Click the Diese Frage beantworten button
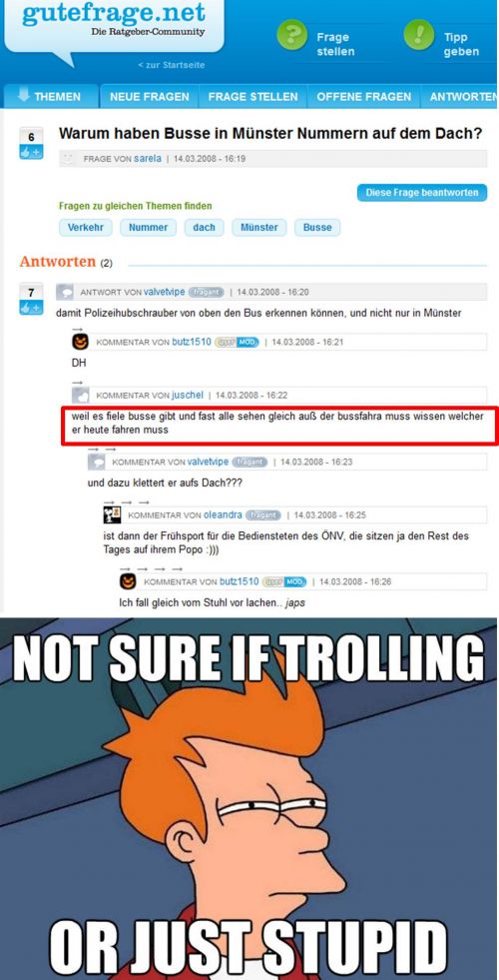The width and height of the screenshot is (499, 980). [422, 193]
